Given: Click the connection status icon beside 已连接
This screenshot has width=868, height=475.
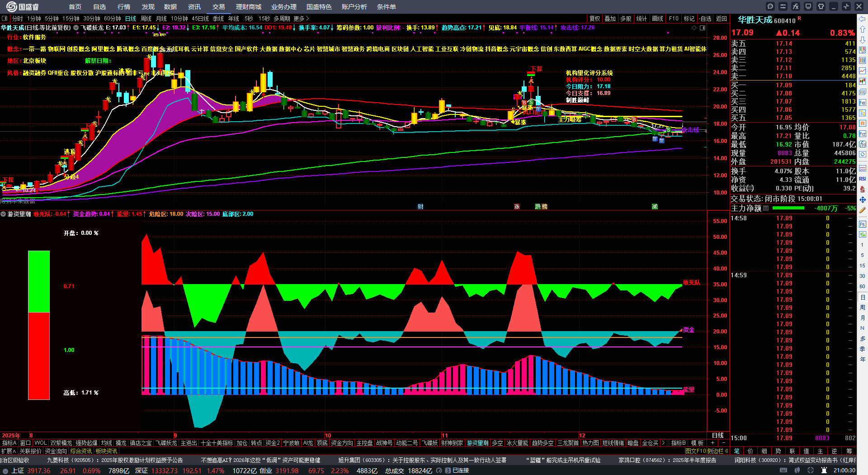Looking at the screenshot, I should [x=448, y=470].
